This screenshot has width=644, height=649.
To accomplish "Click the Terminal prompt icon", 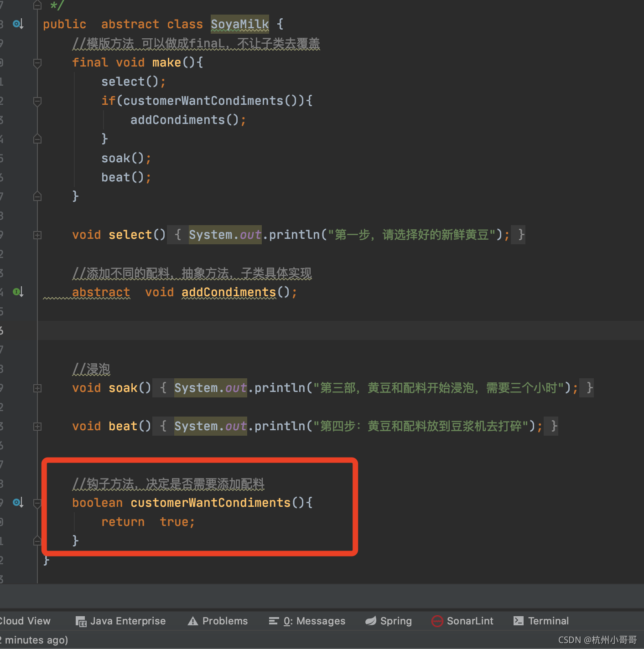I will [519, 621].
